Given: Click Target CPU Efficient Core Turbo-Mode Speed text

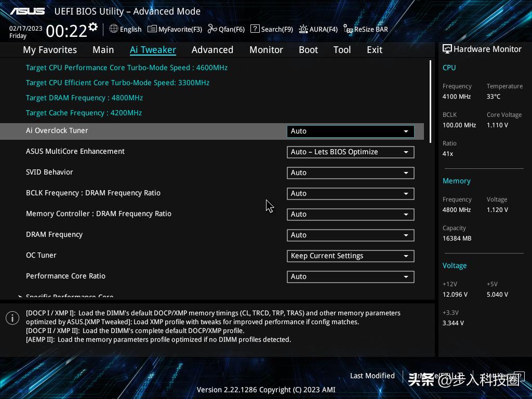Looking at the screenshot, I should (x=118, y=83).
